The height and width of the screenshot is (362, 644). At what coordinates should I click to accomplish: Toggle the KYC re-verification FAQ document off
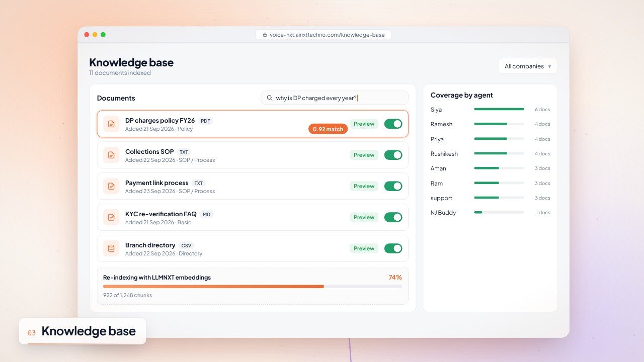coord(393,217)
